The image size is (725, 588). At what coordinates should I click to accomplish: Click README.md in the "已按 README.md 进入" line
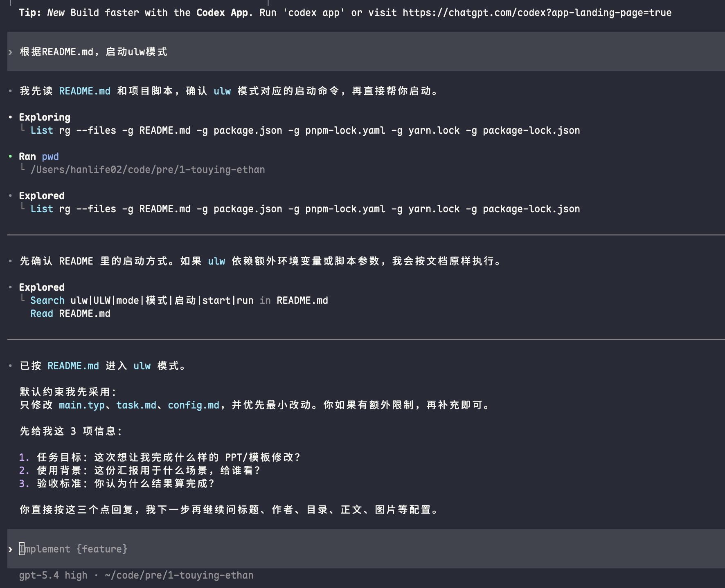(x=73, y=366)
